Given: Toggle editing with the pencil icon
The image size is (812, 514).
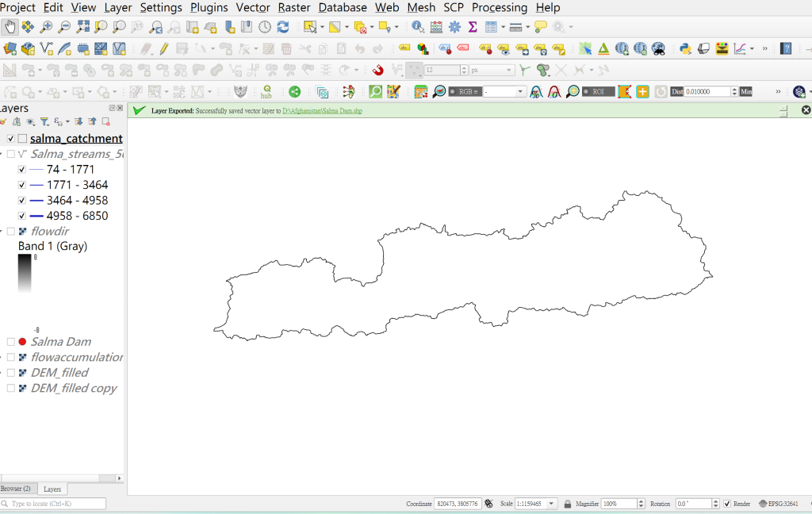Looking at the screenshot, I should (163, 48).
